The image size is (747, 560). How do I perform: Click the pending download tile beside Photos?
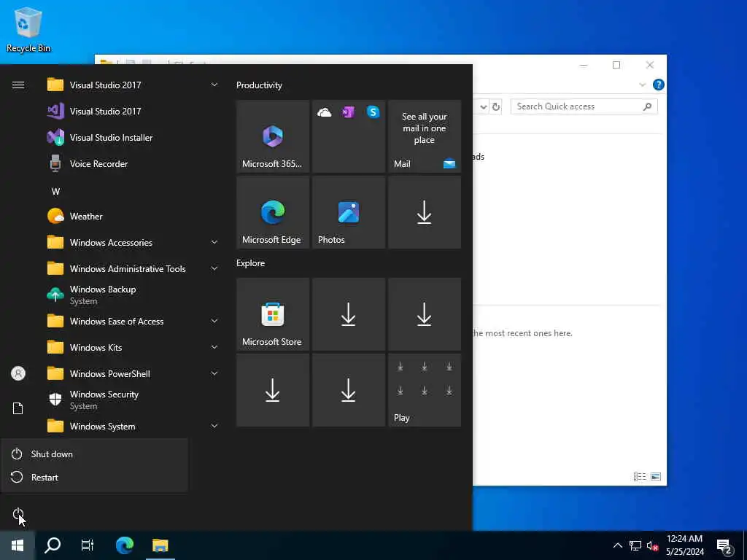(425, 212)
